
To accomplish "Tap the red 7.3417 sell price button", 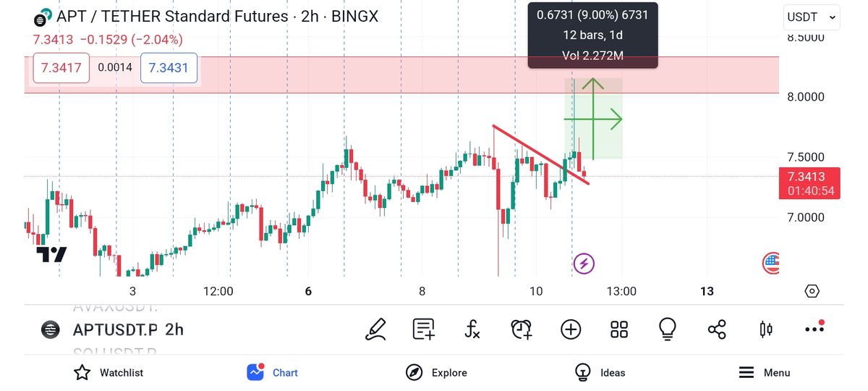I will pyautogui.click(x=61, y=68).
